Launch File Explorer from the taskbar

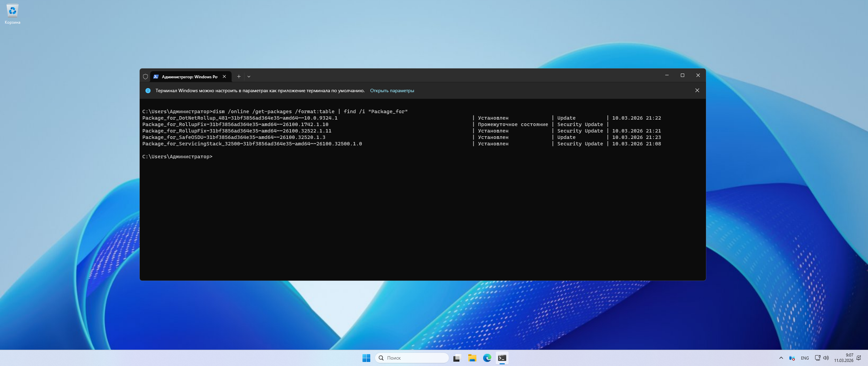point(472,358)
